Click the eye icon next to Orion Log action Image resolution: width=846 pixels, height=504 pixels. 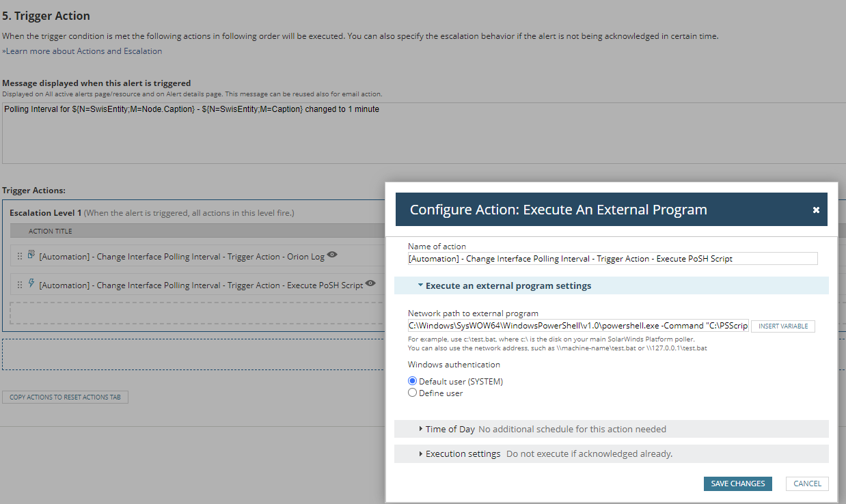(332, 255)
